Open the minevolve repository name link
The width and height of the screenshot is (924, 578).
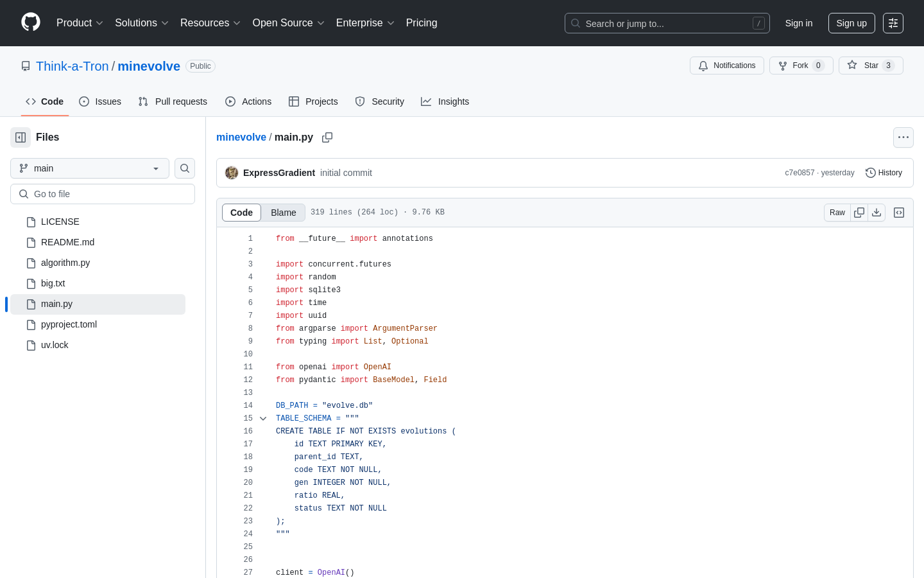coord(149,66)
